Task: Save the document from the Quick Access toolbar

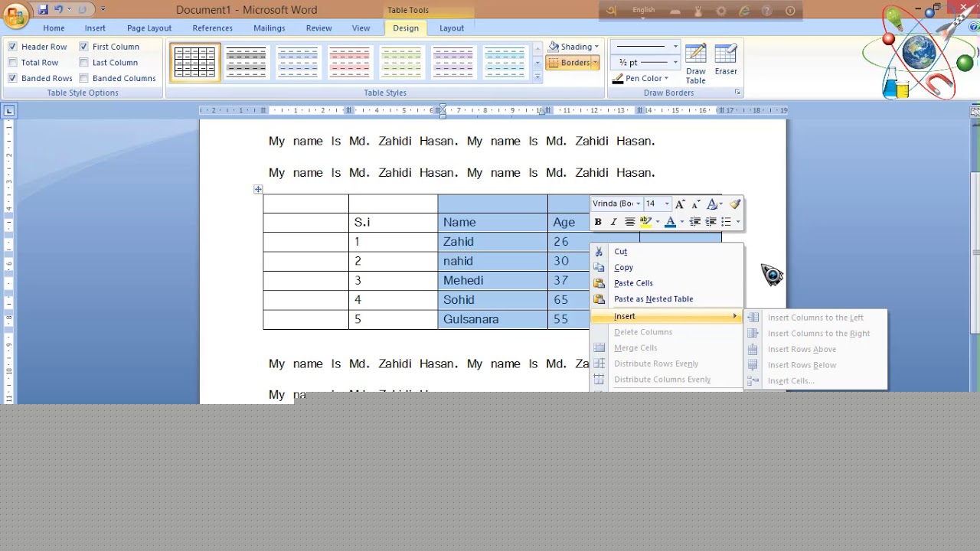Action: click(43, 10)
